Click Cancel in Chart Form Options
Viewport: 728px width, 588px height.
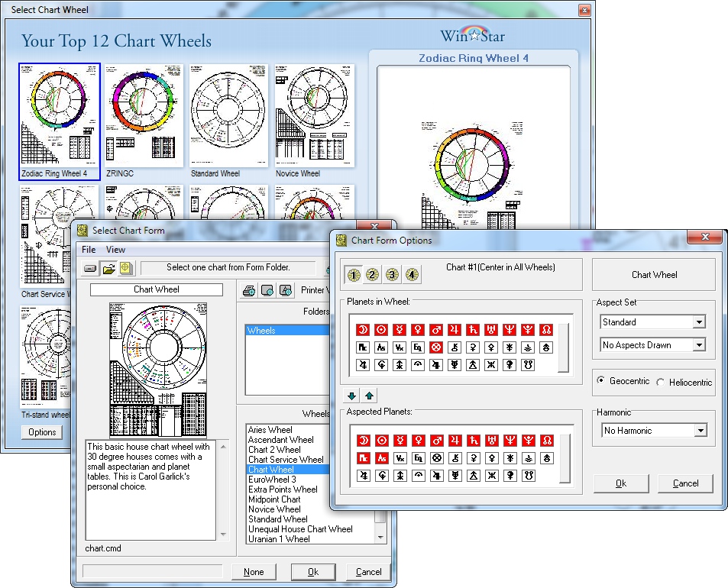tap(686, 483)
